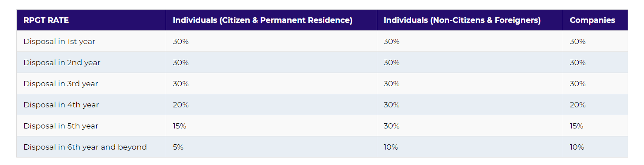The image size is (644, 165).
Task: Click the Disposal in 5th year label
Action: (x=61, y=126)
